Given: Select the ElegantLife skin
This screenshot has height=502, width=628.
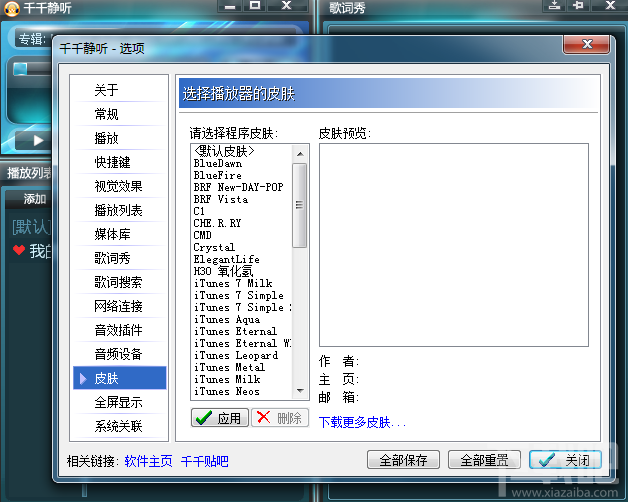Looking at the screenshot, I should pyautogui.click(x=242, y=259).
